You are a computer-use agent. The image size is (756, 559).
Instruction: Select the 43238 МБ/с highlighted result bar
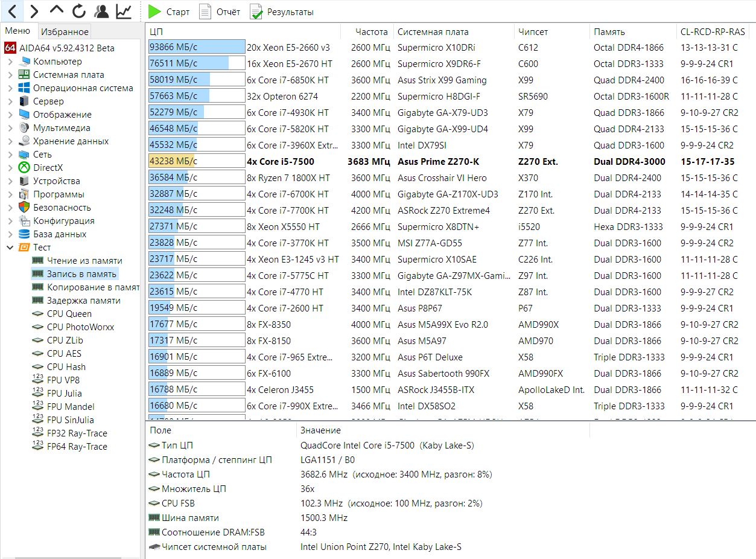pyautogui.click(x=197, y=161)
